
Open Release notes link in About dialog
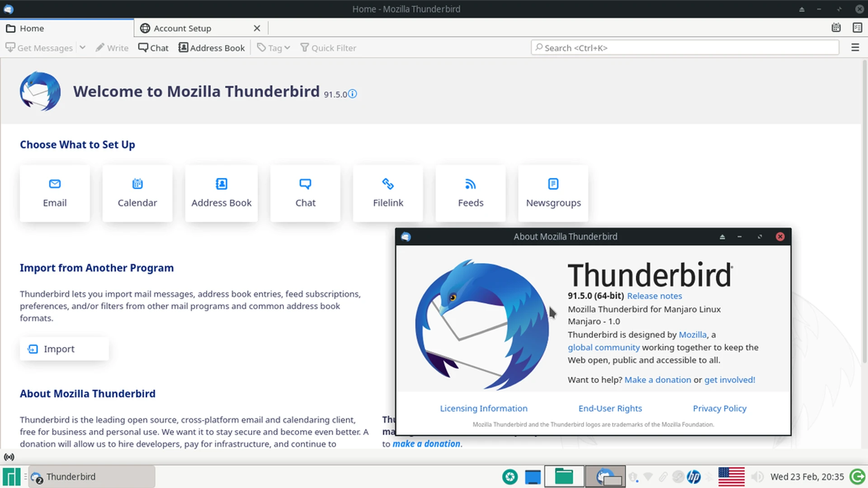pyautogui.click(x=654, y=296)
